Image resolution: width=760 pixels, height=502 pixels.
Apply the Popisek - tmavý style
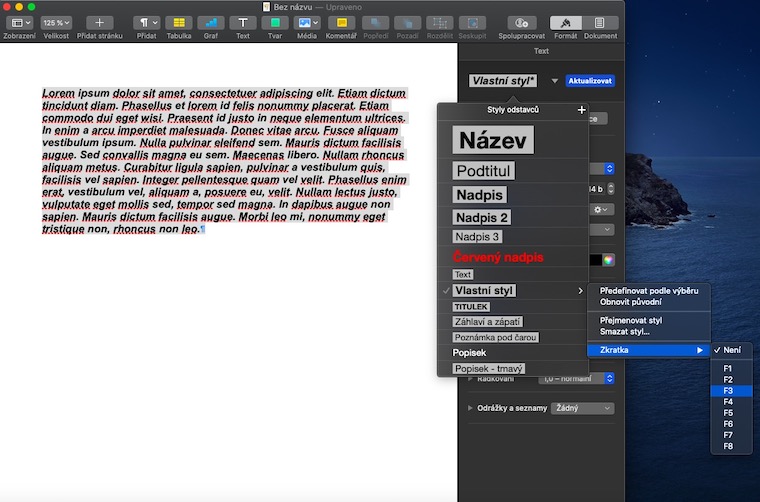point(489,369)
